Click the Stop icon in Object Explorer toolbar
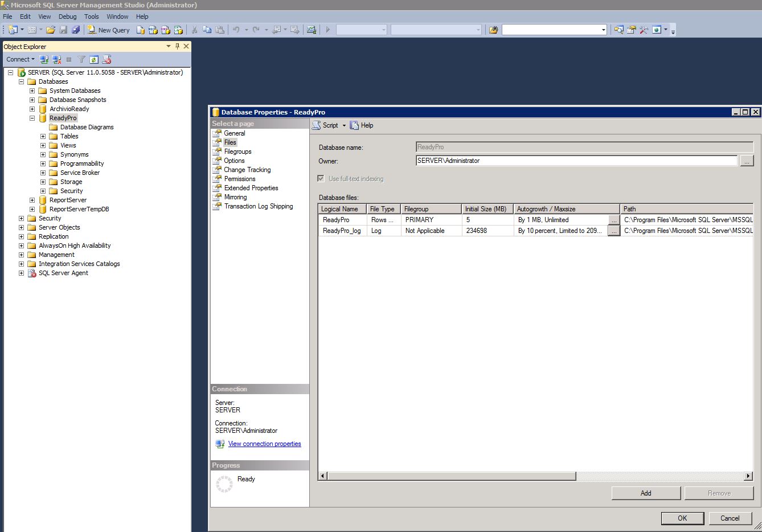 (69, 59)
